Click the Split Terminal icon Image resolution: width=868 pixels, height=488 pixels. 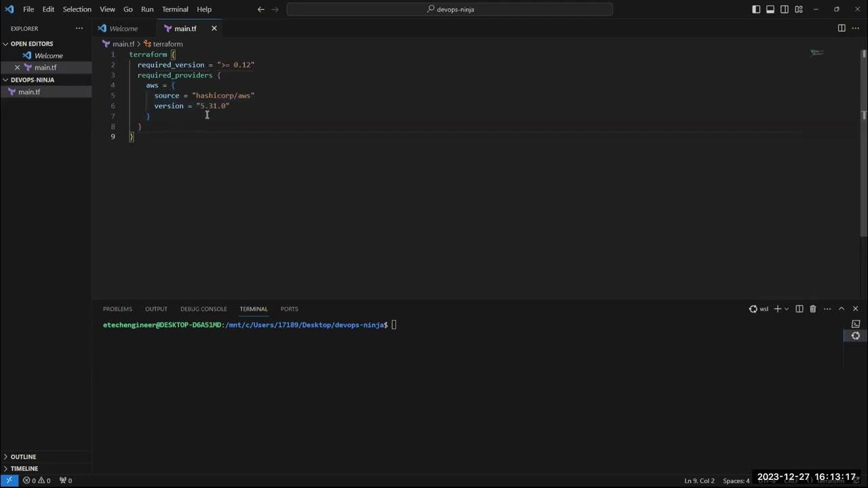pos(800,309)
